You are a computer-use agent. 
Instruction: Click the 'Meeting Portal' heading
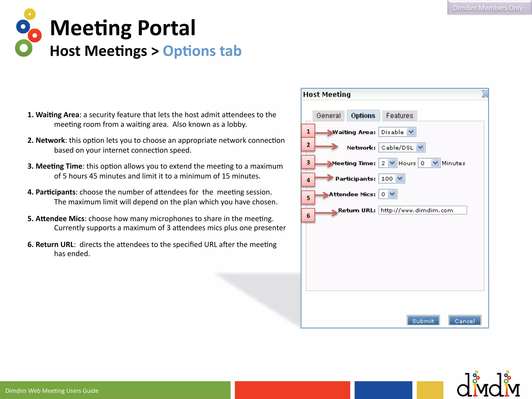123,28
